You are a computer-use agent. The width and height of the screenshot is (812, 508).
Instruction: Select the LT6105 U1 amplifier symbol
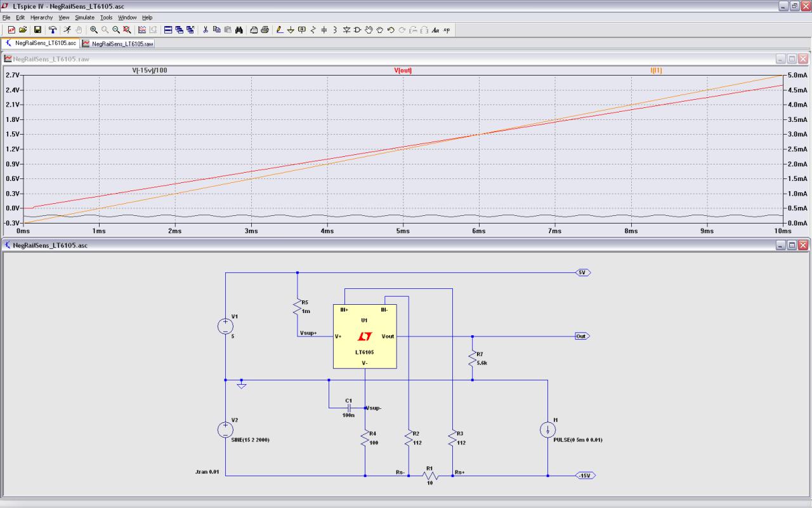click(365, 336)
